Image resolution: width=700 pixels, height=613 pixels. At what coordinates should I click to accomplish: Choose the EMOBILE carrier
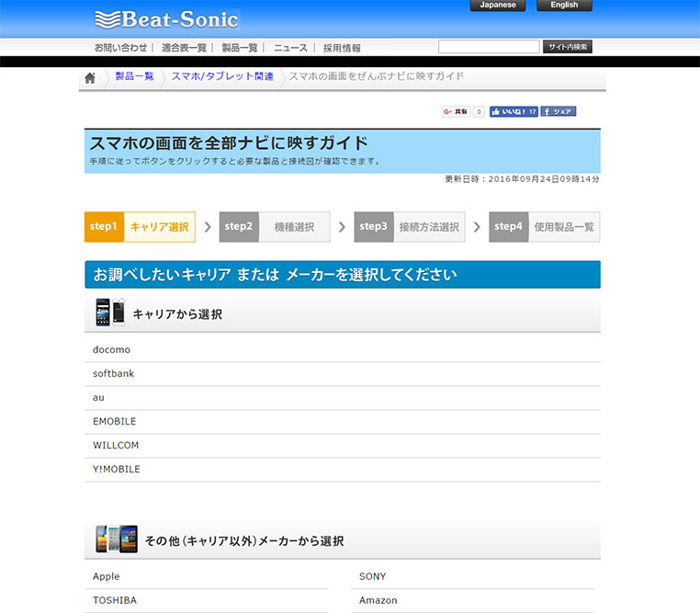(x=343, y=422)
